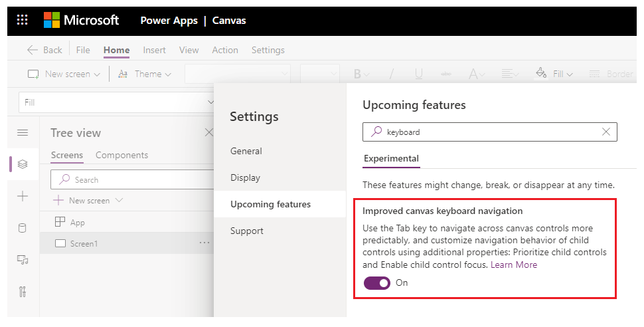Image resolution: width=644 pixels, height=327 pixels.
Task: Open the font family dropdown
Action: pos(238,74)
